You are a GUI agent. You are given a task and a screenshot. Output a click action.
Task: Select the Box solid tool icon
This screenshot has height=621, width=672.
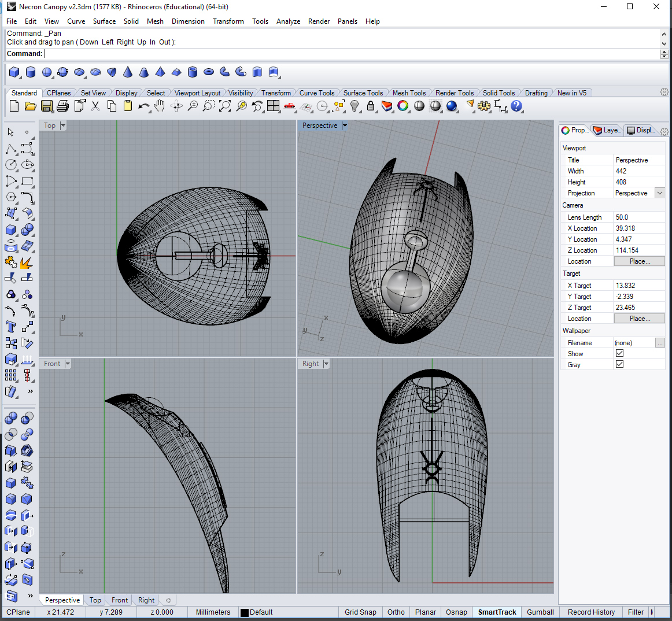(14, 72)
